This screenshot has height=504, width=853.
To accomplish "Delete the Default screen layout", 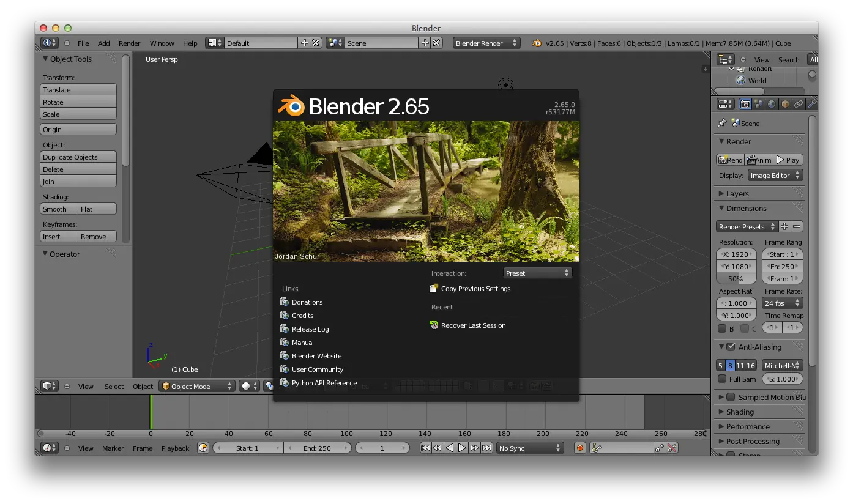I will [316, 43].
